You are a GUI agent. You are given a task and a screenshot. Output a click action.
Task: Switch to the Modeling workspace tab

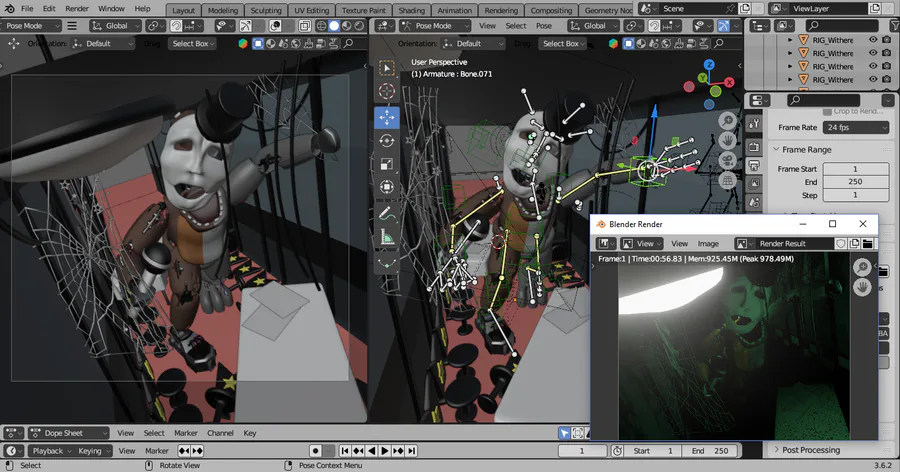tap(223, 10)
